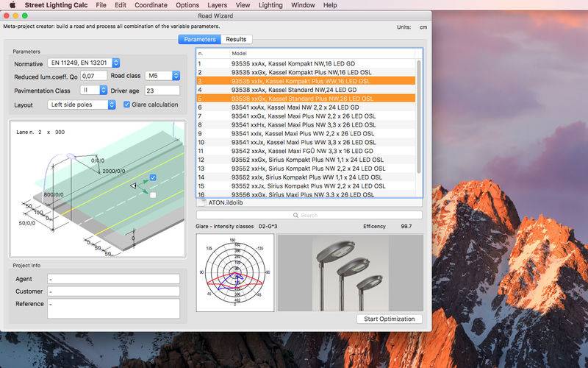588x368 pixels.
Task: Click the Reduced lum.coeff. Qo field
Action: point(94,76)
